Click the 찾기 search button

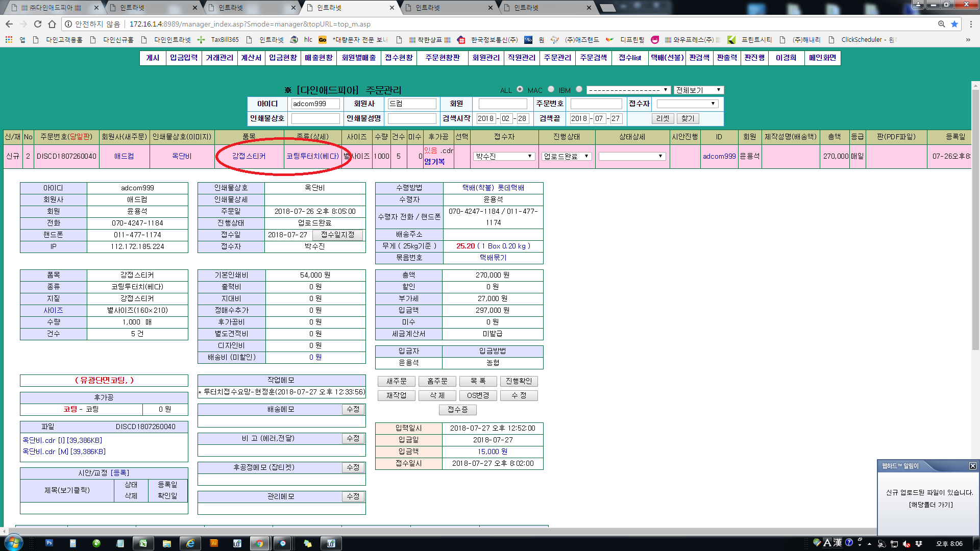[688, 118]
